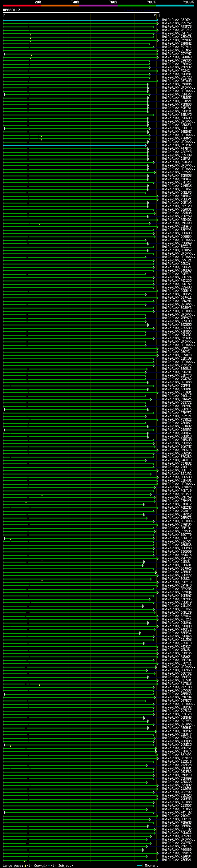197x868 pixels.
Task: Open hit UniRef100_Q89MR7
Action: [177, 430]
